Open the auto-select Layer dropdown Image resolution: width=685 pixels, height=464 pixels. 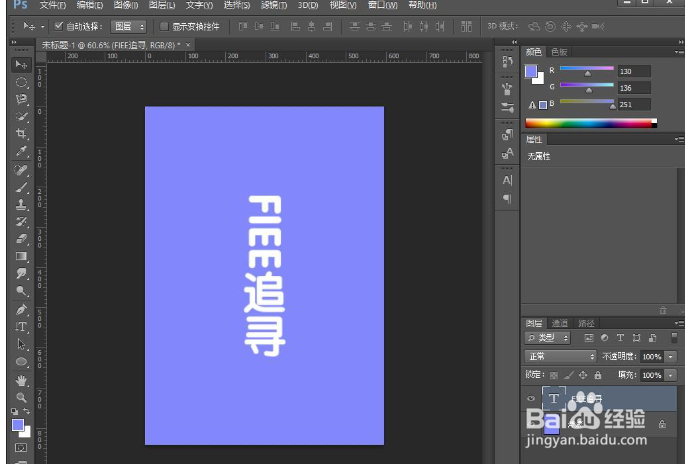(128, 27)
